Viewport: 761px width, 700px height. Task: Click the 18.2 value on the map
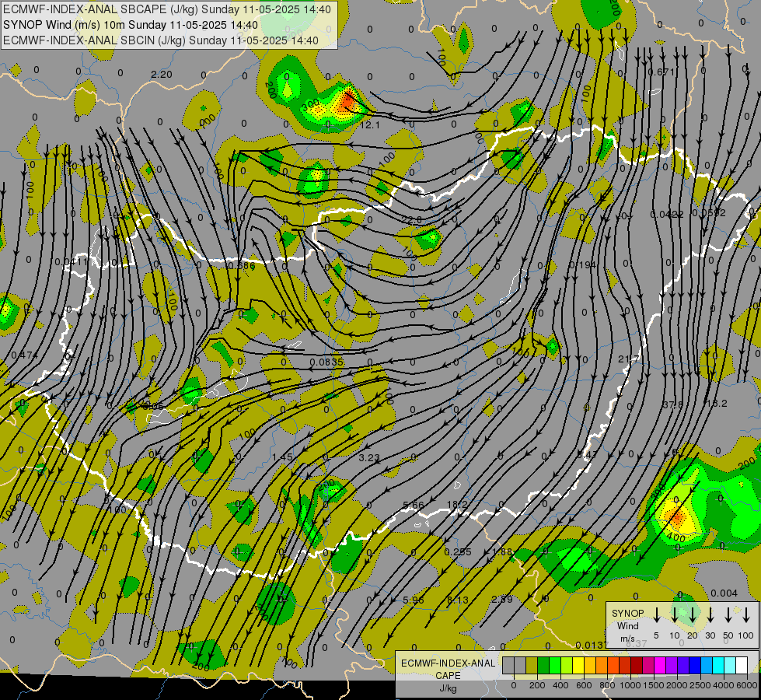point(457,505)
